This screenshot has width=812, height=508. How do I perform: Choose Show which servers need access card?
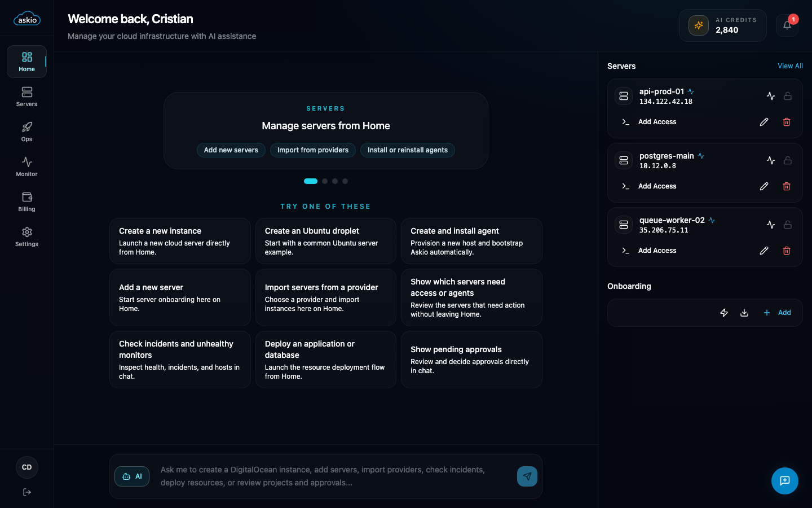471,297
